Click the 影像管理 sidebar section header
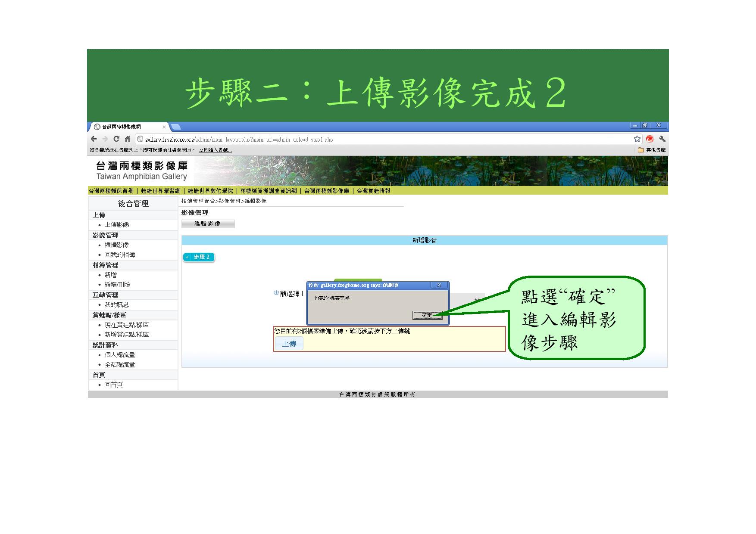The width and height of the screenshot is (756, 534). tap(133, 235)
